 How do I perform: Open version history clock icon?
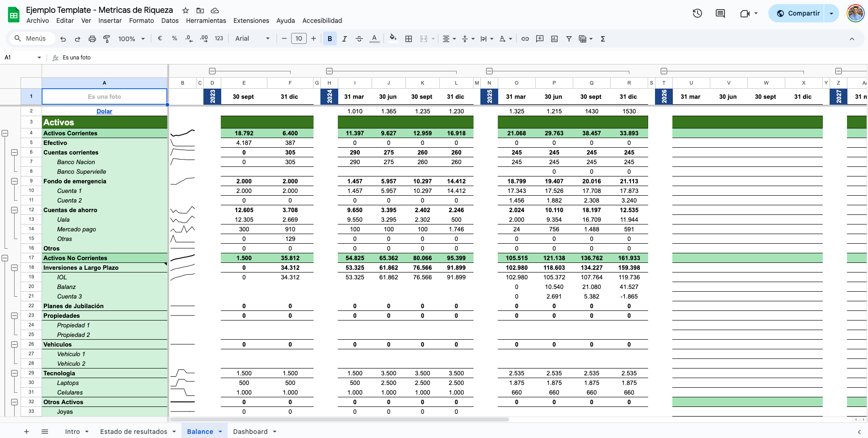697,13
